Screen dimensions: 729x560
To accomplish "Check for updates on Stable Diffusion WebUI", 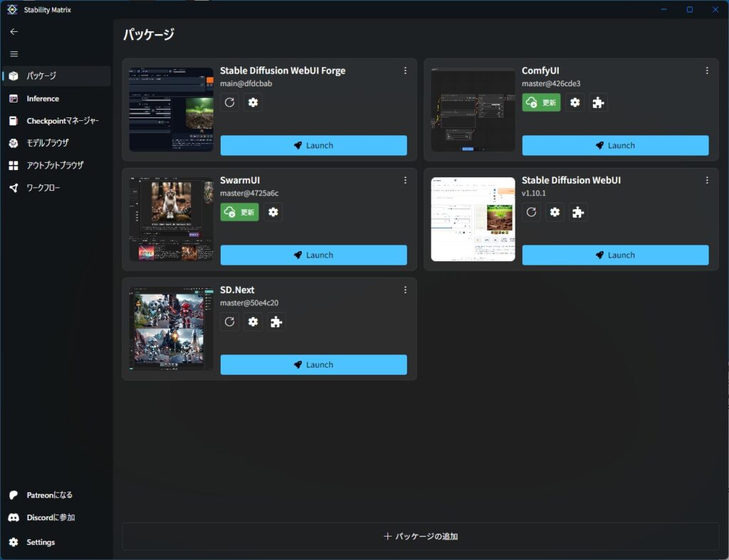I will click(x=531, y=212).
